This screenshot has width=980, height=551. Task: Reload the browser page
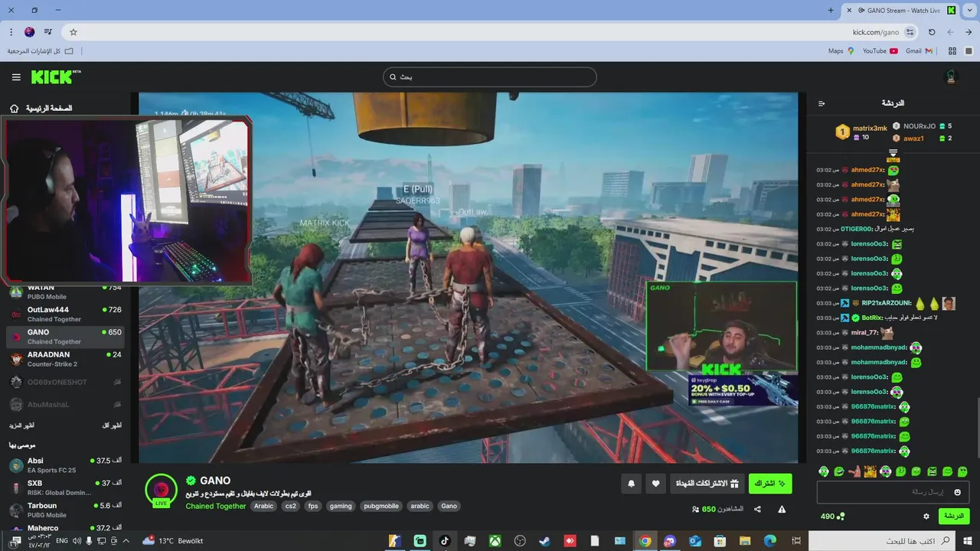click(x=932, y=32)
